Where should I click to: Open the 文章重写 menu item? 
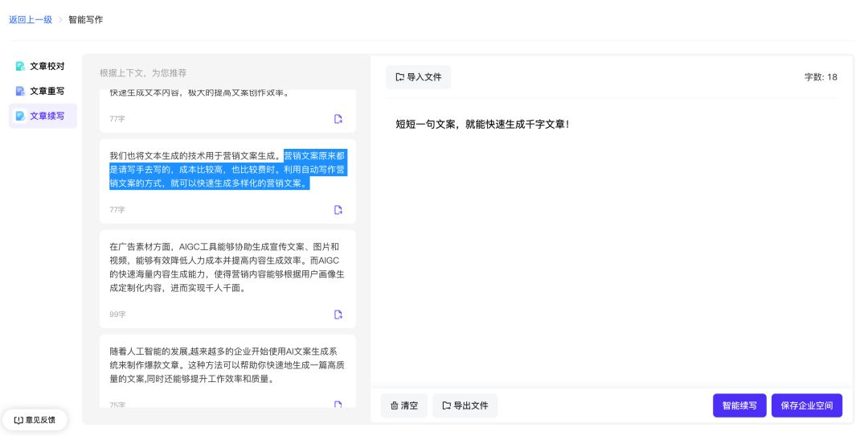click(43, 91)
